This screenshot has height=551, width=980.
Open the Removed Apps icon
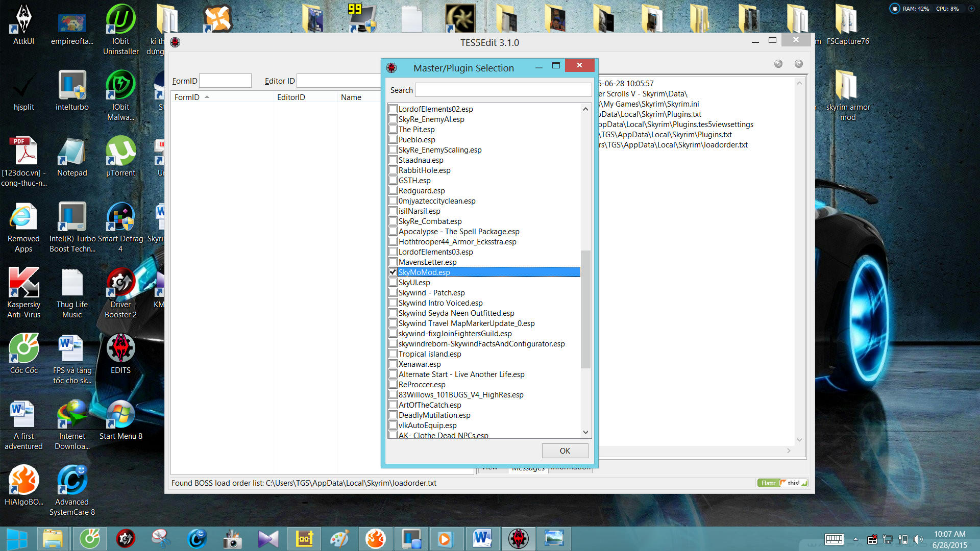[23, 227]
